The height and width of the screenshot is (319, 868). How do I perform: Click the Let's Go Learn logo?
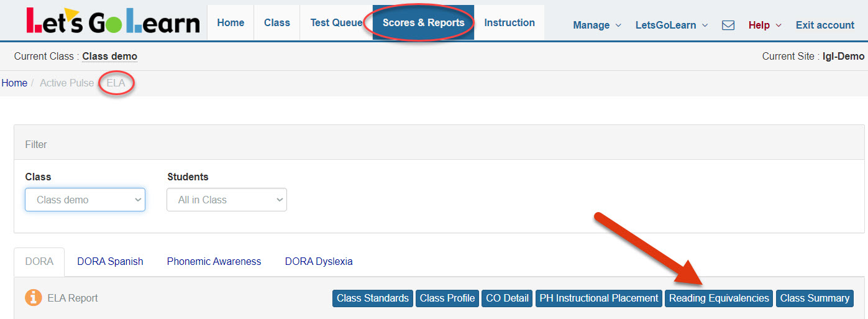click(113, 22)
